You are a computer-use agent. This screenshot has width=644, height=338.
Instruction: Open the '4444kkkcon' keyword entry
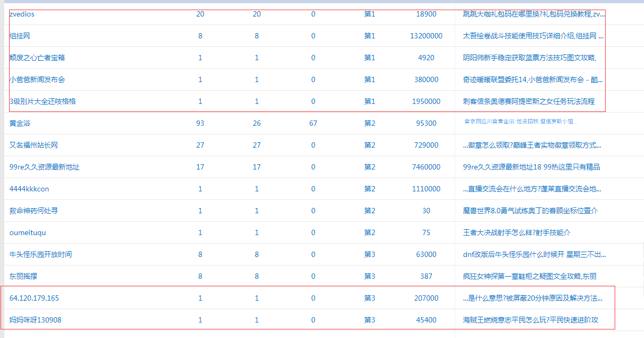pyautogui.click(x=29, y=189)
